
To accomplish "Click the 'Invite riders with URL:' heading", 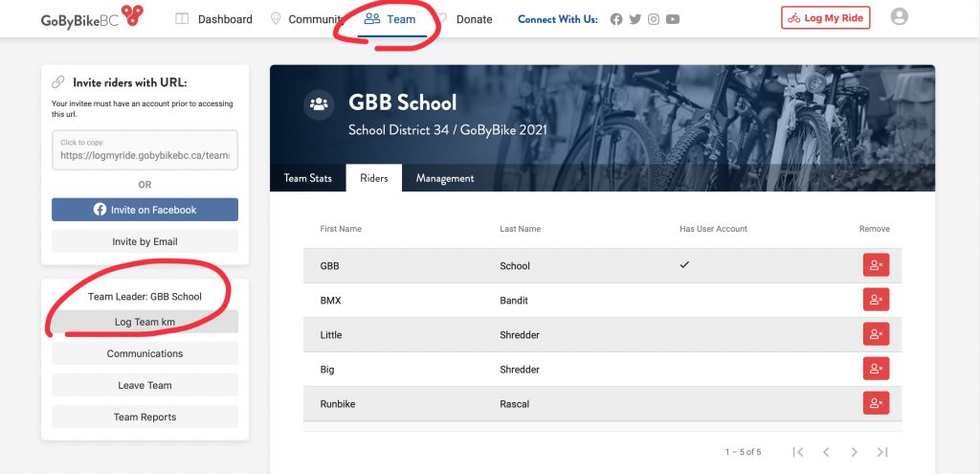I will pos(129,82).
